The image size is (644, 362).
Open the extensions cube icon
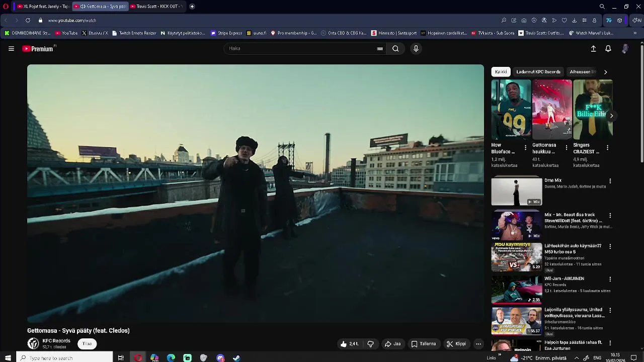pos(619,20)
